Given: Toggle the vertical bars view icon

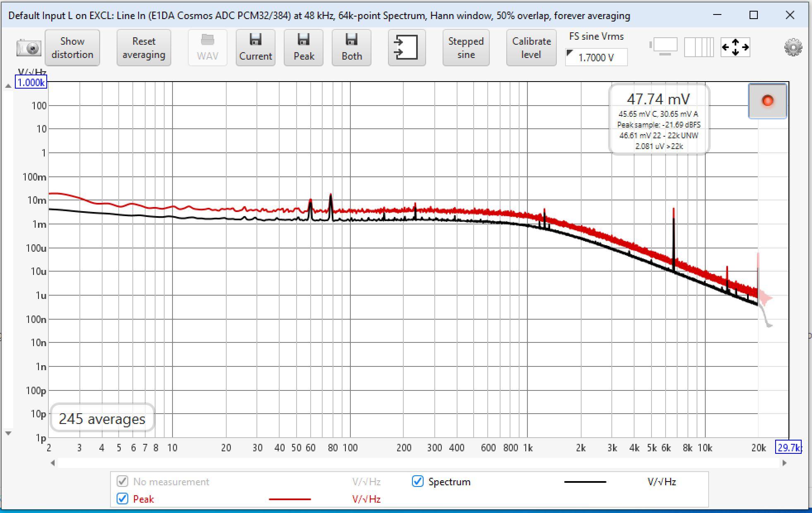Looking at the screenshot, I should click(699, 47).
